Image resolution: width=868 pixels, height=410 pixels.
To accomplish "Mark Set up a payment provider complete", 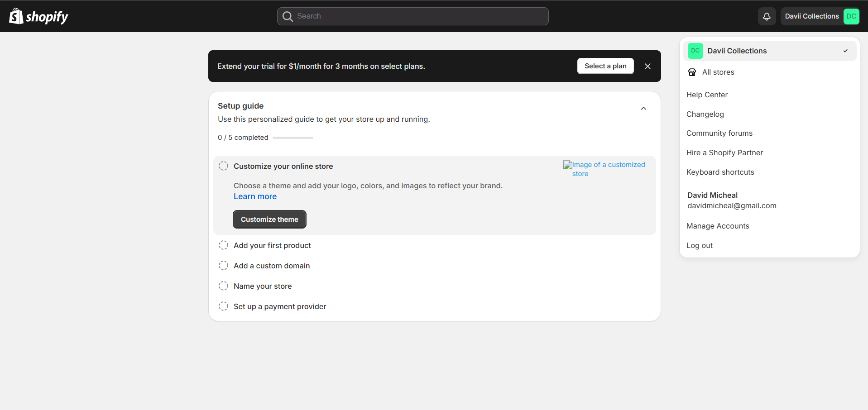I will [x=223, y=306].
